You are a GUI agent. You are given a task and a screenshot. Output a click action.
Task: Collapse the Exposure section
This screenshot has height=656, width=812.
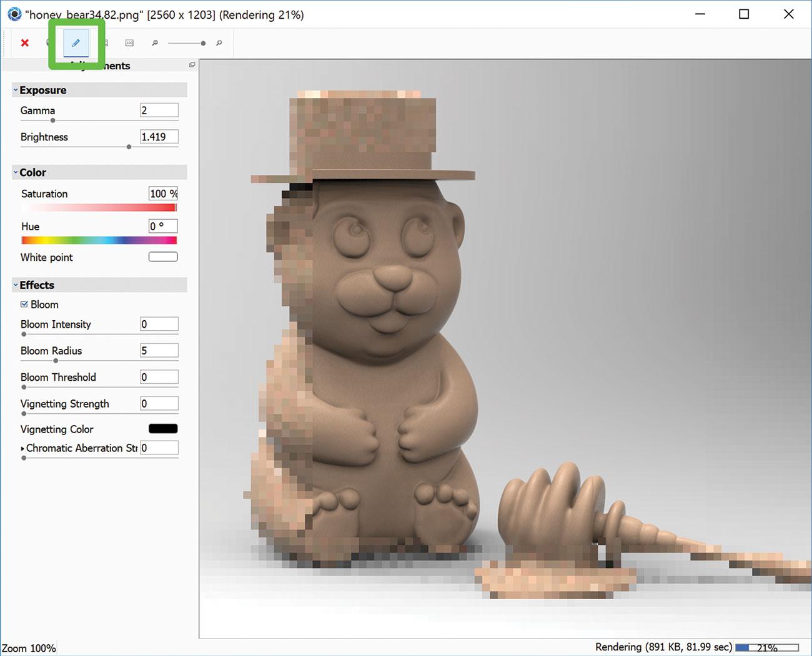pyautogui.click(x=16, y=89)
